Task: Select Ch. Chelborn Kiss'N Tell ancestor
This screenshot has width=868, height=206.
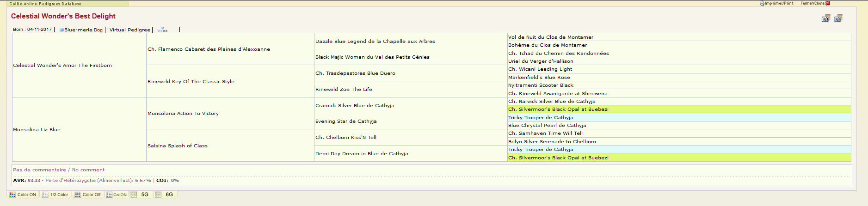Action: (x=346, y=138)
